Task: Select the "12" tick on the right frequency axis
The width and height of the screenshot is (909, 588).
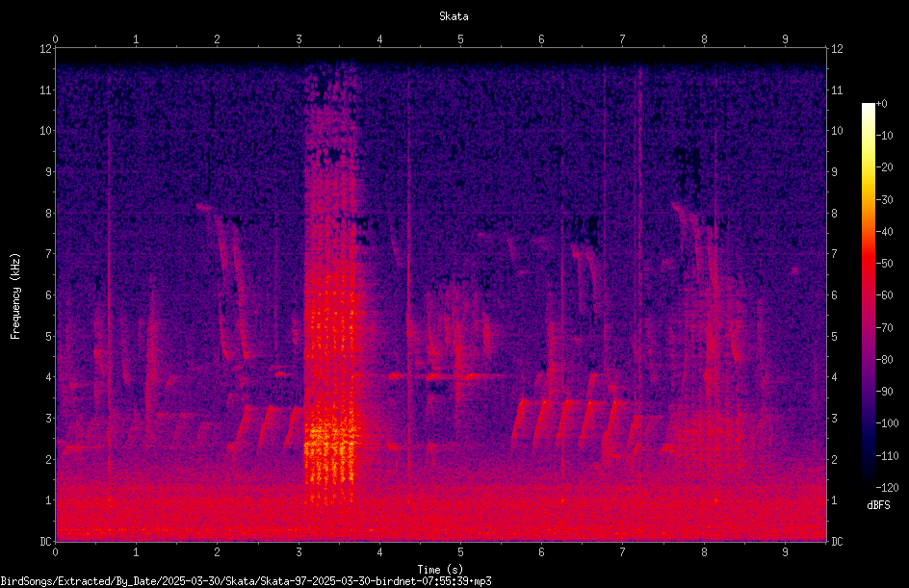Action: click(x=837, y=49)
